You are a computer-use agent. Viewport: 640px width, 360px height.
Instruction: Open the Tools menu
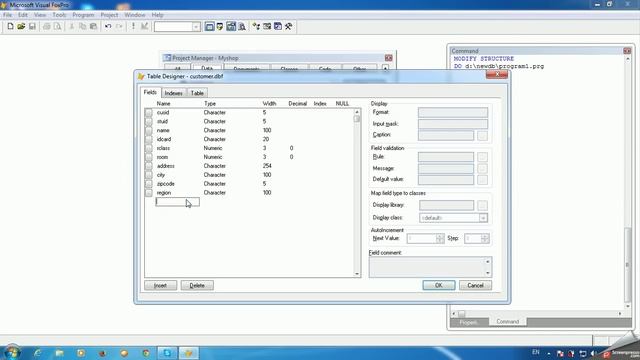click(59, 15)
